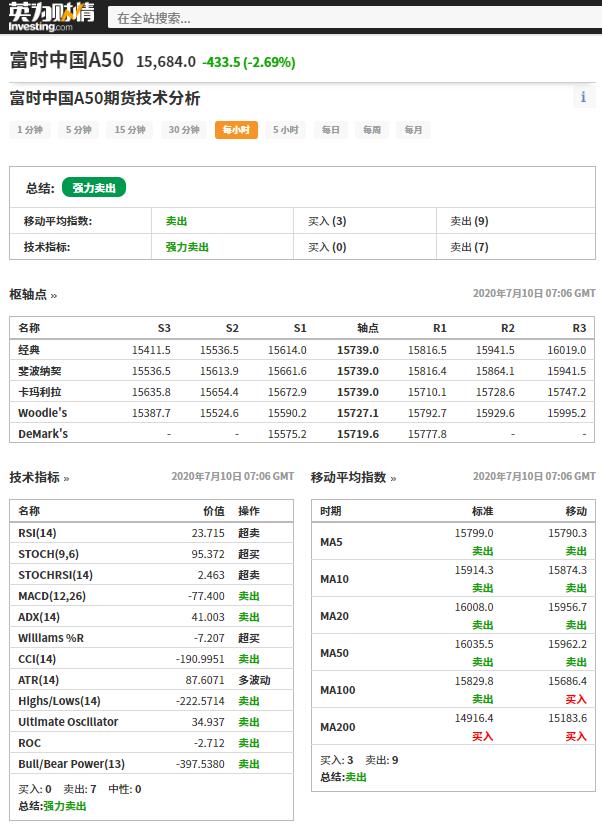Image resolution: width=602 pixels, height=831 pixels.
Task: Select the 30分钟 timeframe tab
Action: click(184, 130)
